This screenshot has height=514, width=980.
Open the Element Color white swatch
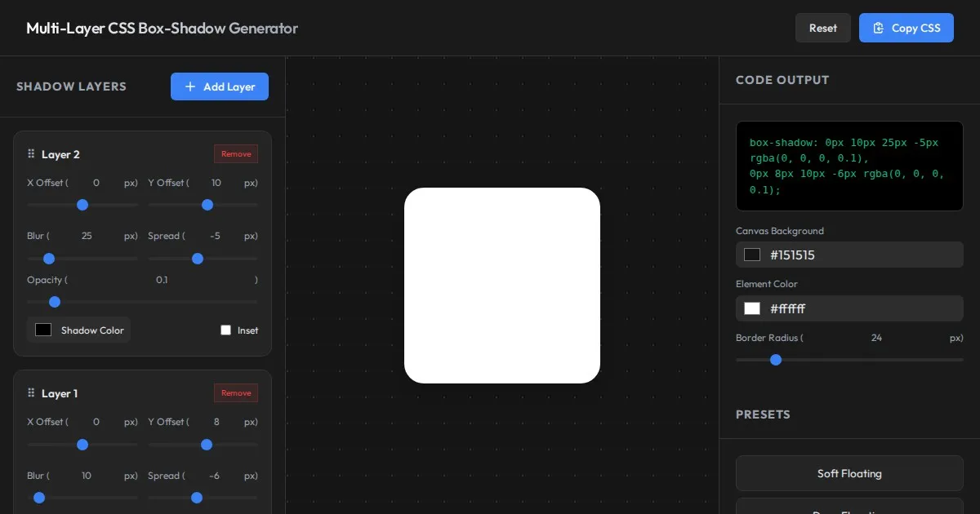point(752,308)
